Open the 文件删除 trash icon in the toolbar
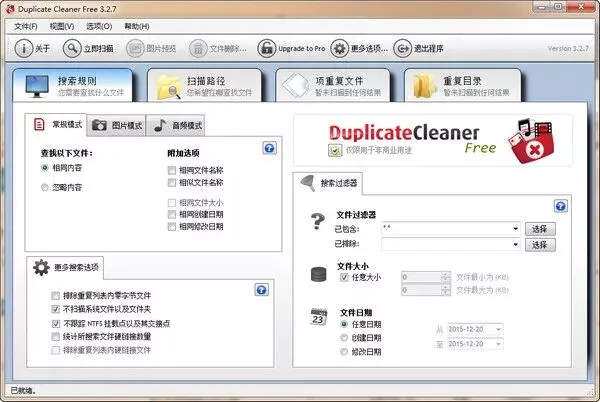600x402 pixels. [x=198, y=49]
